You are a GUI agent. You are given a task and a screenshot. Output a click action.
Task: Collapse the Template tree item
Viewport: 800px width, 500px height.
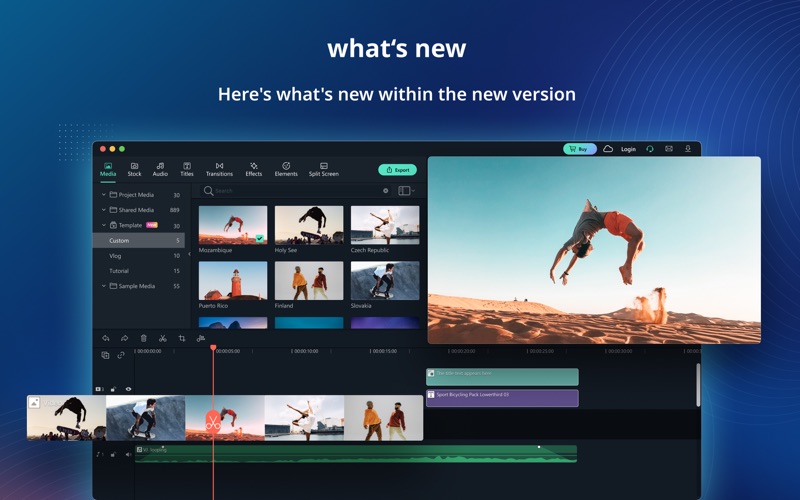(104, 226)
